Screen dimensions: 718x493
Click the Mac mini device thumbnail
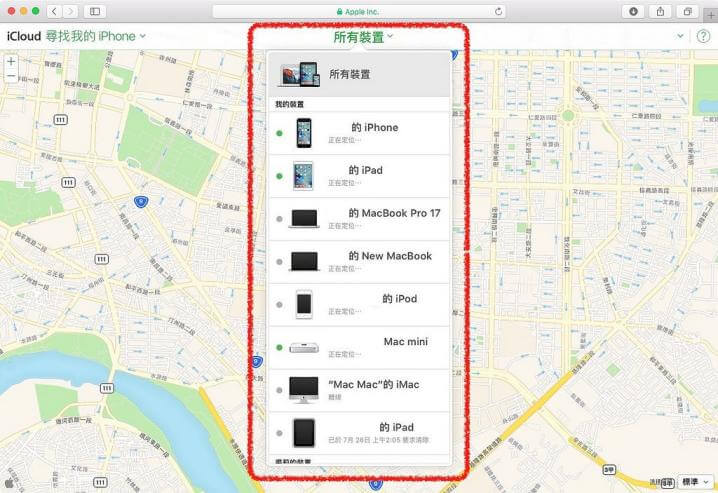point(304,348)
